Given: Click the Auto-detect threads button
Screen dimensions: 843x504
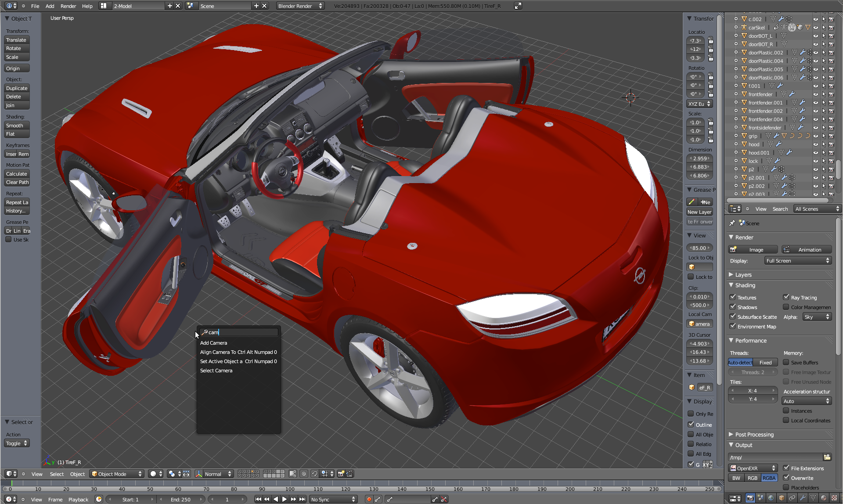Looking at the screenshot, I should coord(740,362).
